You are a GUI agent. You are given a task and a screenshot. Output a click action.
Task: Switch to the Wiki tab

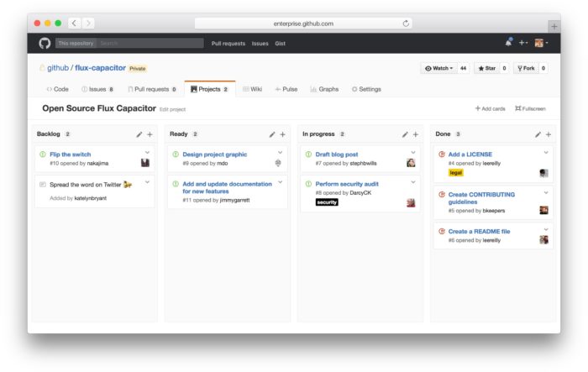pyautogui.click(x=252, y=89)
